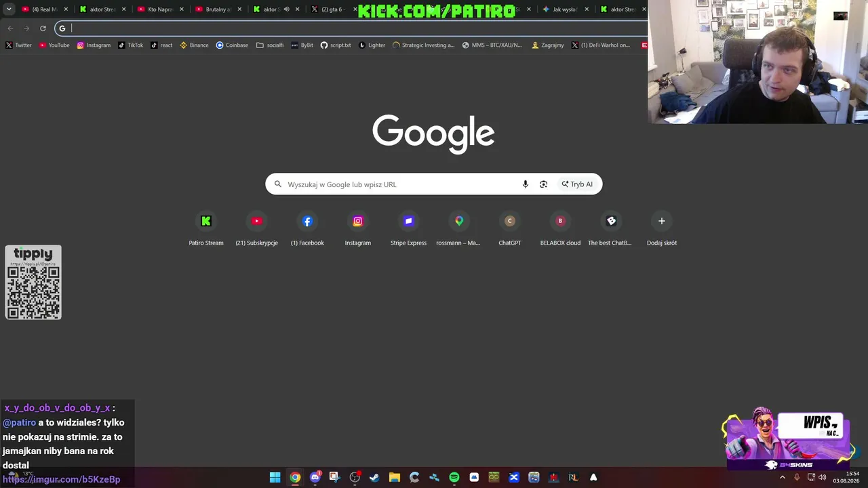This screenshot has height=488, width=868.
Task: Expand the socialfi bookmarks folder
Action: tap(270, 45)
